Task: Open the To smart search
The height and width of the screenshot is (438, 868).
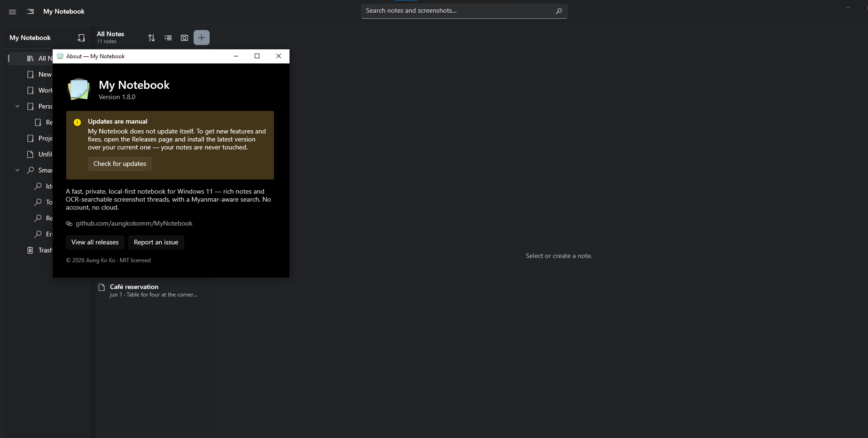Action: point(43,202)
